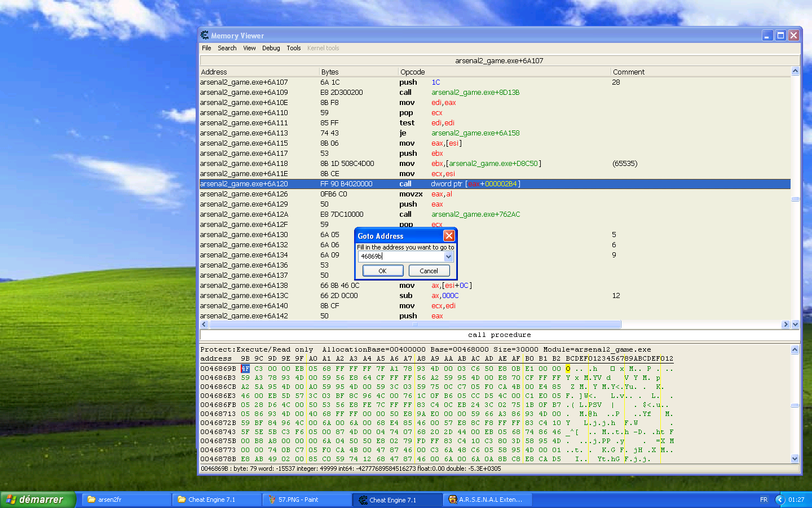Click the address bar arsenal2_game.exe+6A107

click(x=500, y=60)
